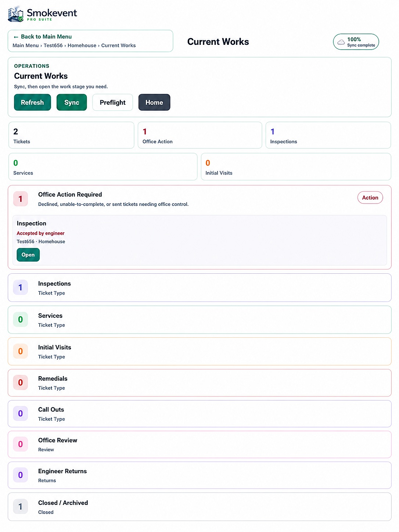Expand the Engineer Returns section
This screenshot has width=399, height=532.
[199, 475]
